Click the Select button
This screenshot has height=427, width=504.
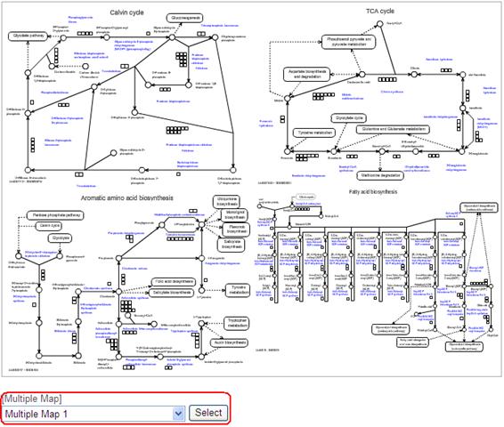point(208,413)
